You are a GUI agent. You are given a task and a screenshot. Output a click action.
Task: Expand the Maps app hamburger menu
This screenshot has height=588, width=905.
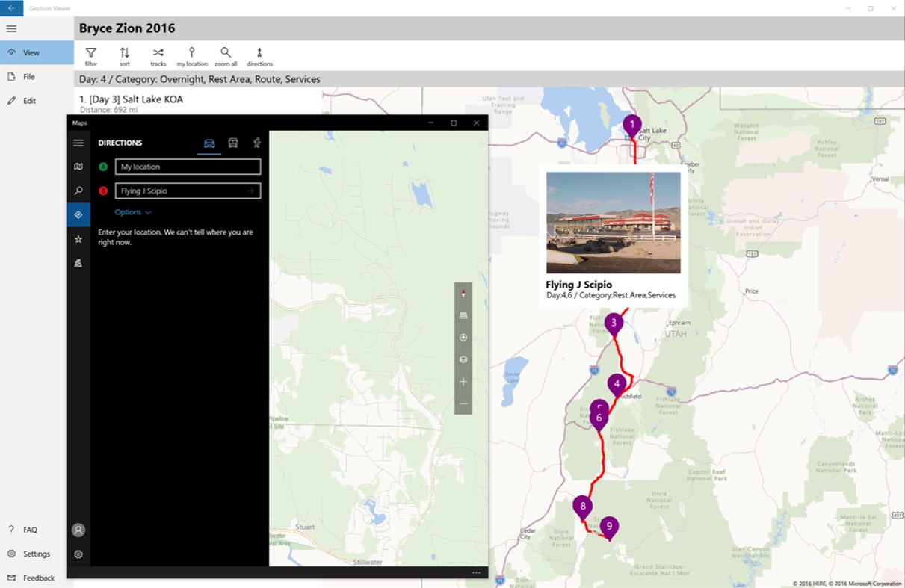(x=78, y=143)
